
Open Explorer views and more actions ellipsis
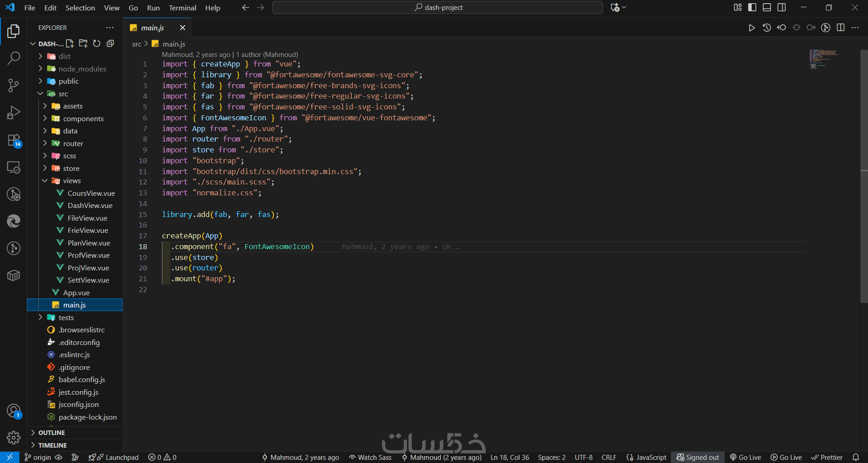[110, 28]
